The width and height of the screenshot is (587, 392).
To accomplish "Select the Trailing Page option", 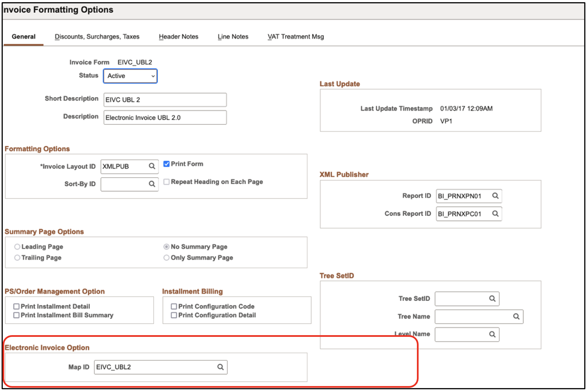I will point(17,257).
